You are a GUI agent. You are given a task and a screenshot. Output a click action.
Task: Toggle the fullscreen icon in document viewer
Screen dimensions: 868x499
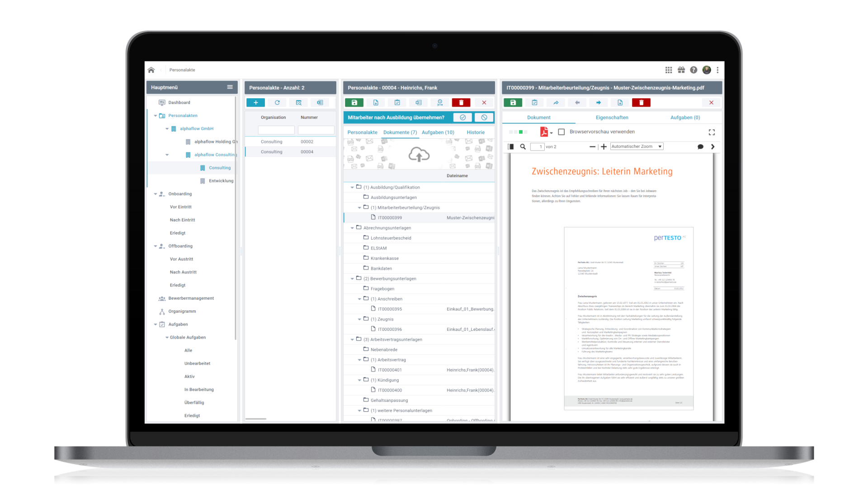pos(712,132)
